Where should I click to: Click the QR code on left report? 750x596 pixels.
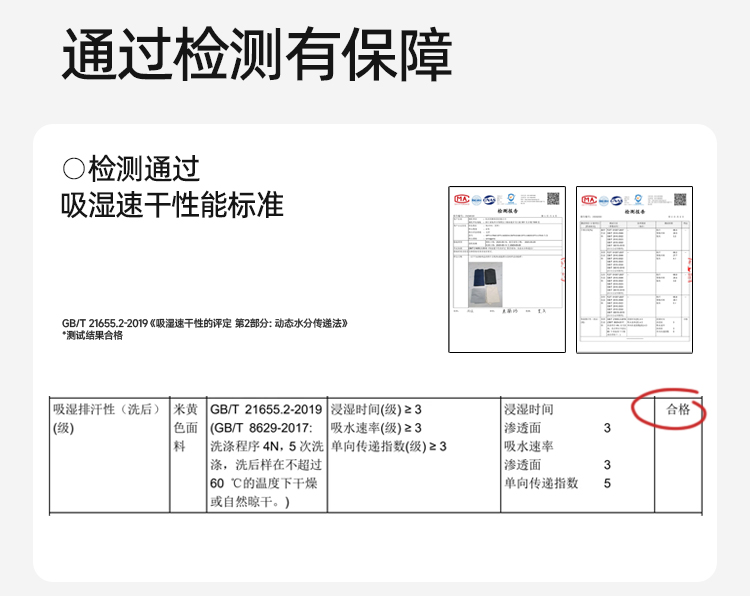point(553,199)
